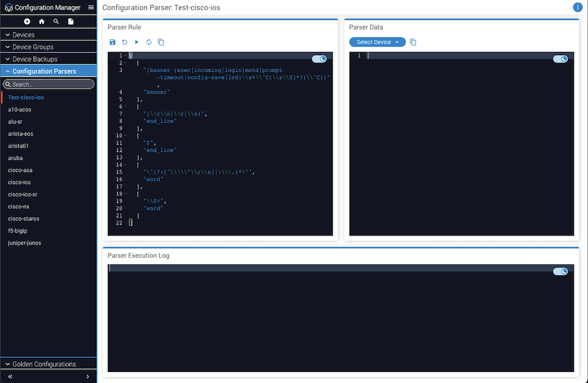Screen dimensions: 588x383
Task: Click "end_line" text on line 12
Action: tap(160, 150)
